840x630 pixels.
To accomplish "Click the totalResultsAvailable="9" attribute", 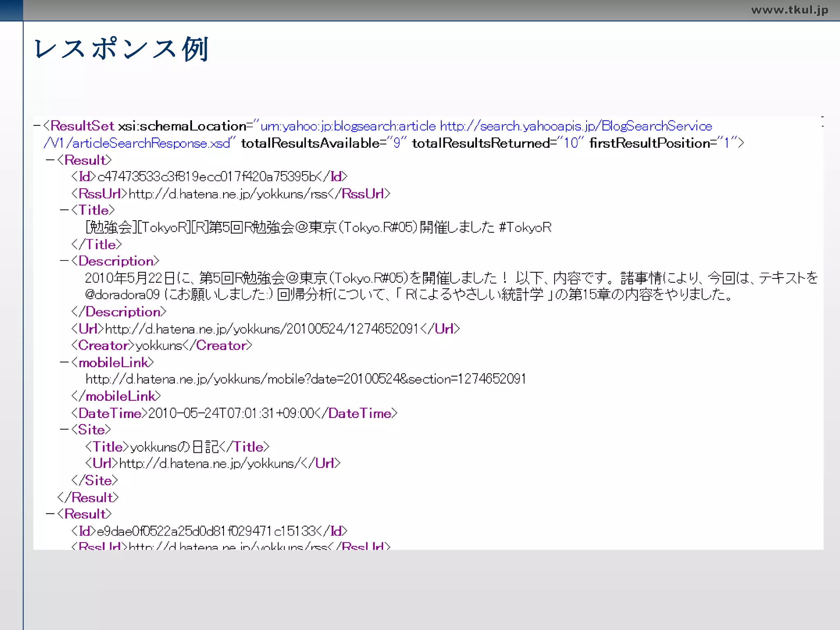I will point(324,143).
